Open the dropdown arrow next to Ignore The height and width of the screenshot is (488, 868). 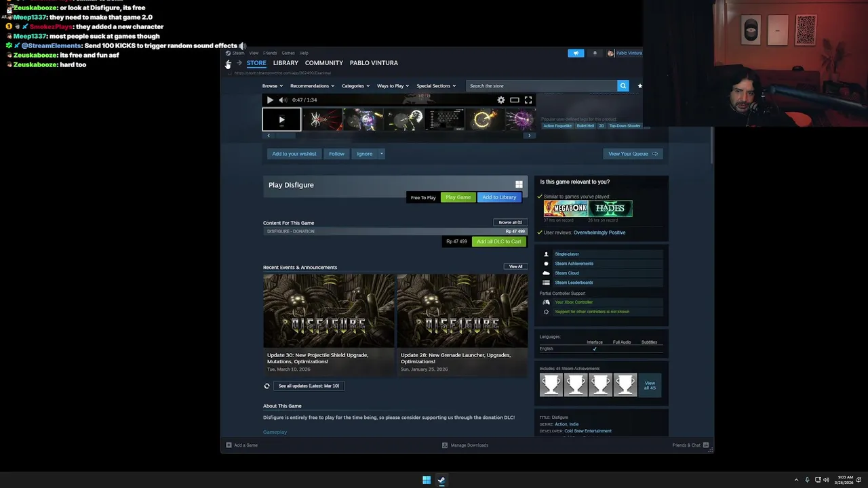click(382, 154)
